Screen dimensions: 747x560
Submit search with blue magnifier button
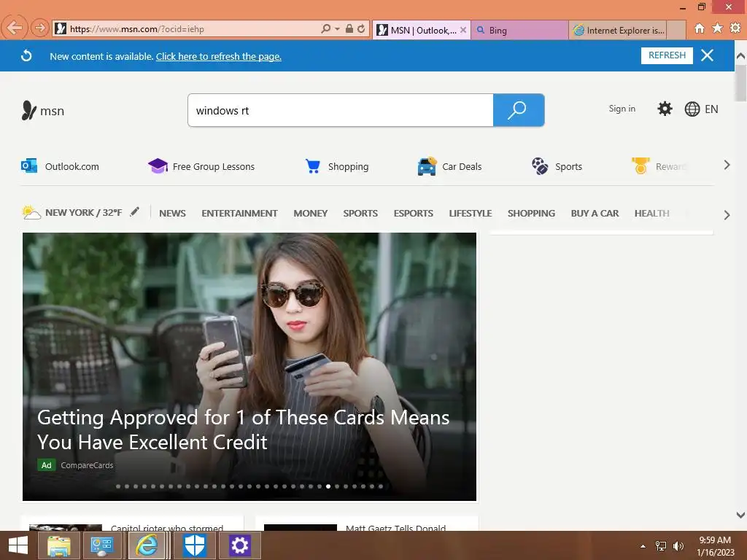(x=519, y=111)
